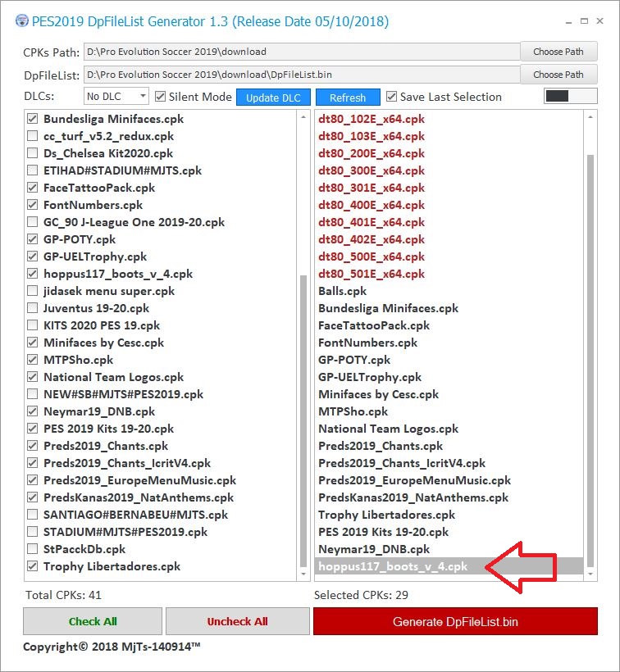Uncheck Bundesliga Minifaces.cpk checkbox
This screenshot has height=672, width=620.
point(32,119)
